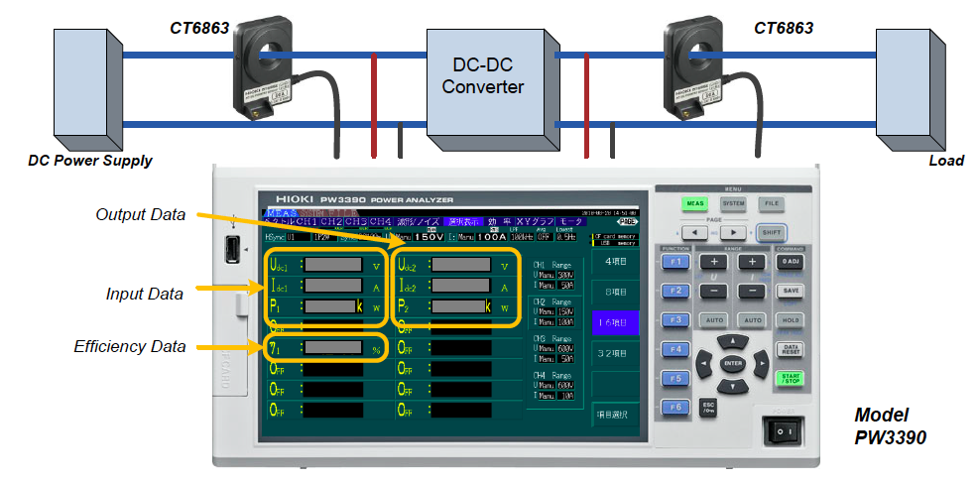Push the green MEAS menu key
Viewport: 980px width, 482px height.
point(694,203)
